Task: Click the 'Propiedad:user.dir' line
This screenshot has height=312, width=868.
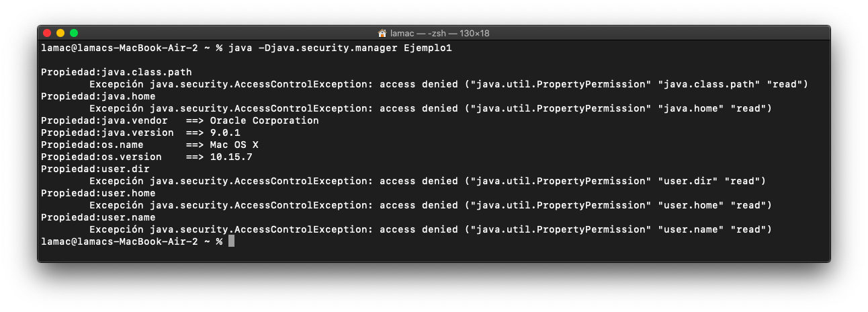Action: pyautogui.click(x=95, y=169)
